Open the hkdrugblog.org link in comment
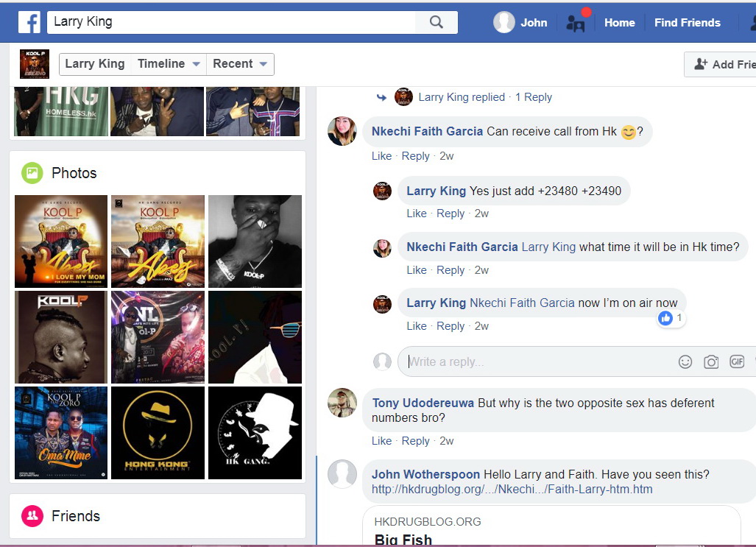The image size is (756, 547). click(x=512, y=490)
